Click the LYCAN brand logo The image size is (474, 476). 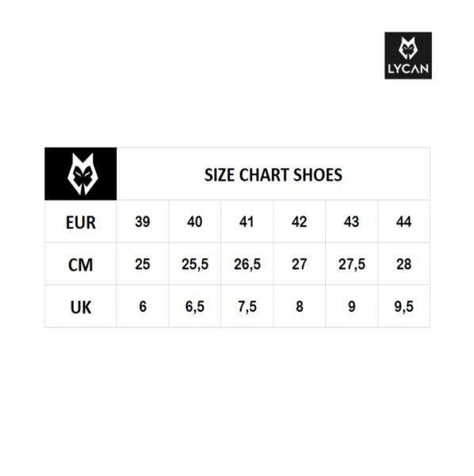pyautogui.click(x=408, y=56)
